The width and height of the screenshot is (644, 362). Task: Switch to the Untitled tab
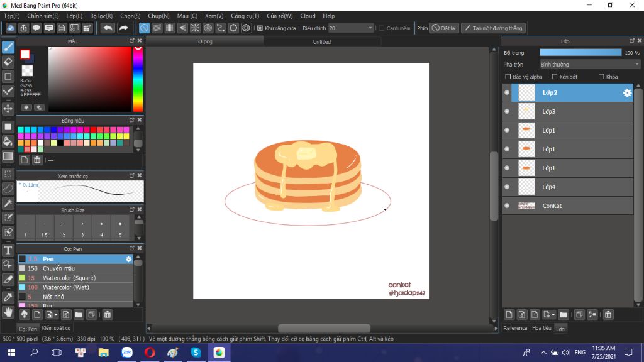point(321,41)
